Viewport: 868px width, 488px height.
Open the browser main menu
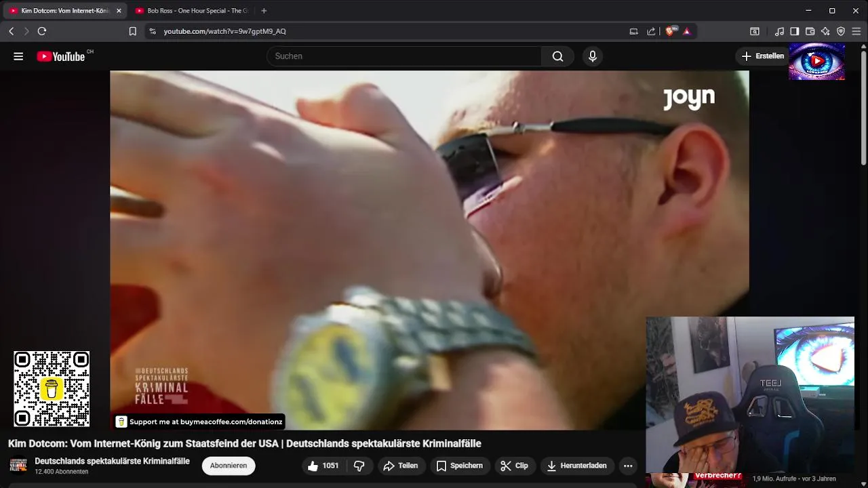pos(856,31)
